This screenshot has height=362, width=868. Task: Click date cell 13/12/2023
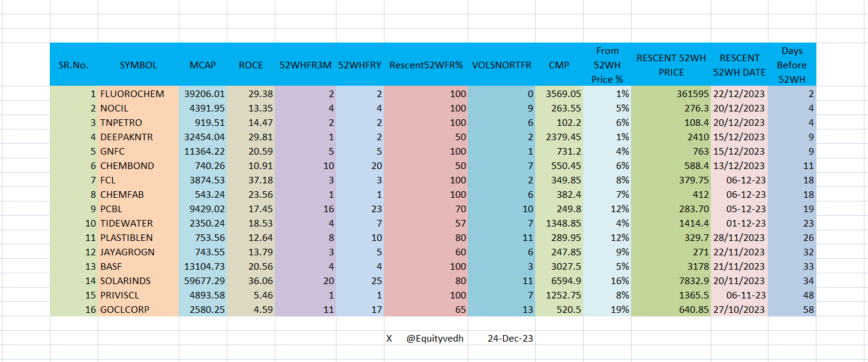[740, 165]
